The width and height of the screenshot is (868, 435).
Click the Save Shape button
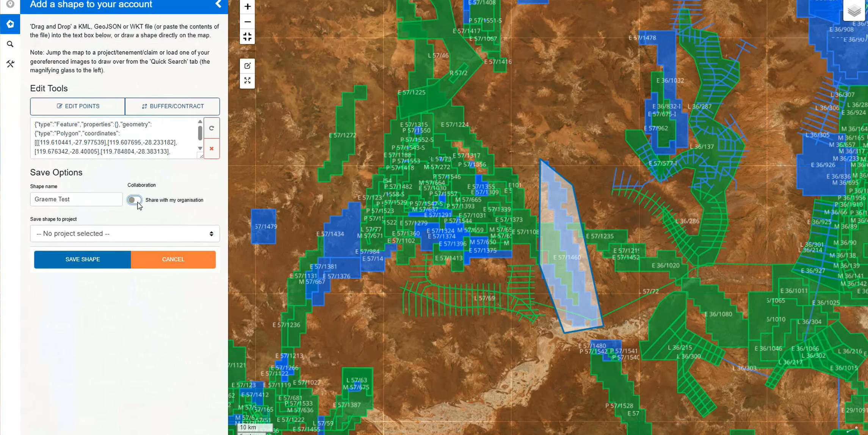[x=83, y=259]
